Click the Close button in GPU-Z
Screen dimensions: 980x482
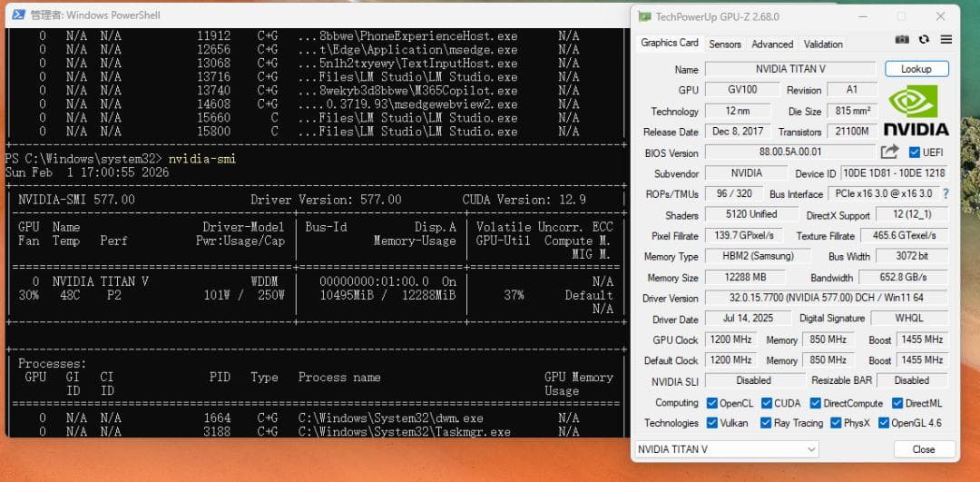tap(924, 449)
